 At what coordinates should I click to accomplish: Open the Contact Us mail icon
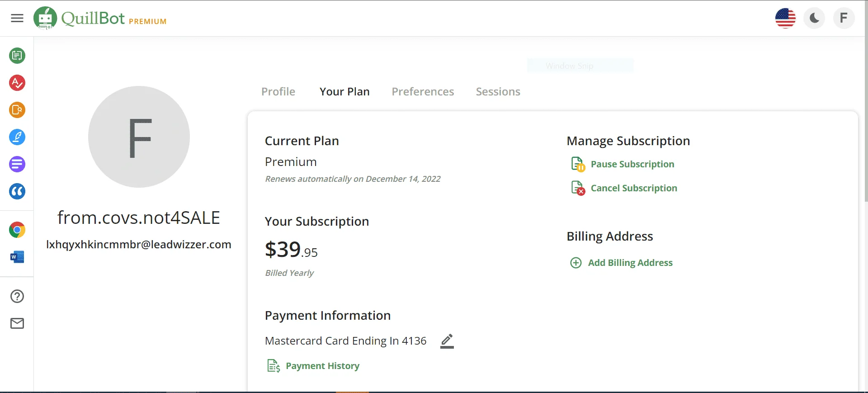click(x=17, y=323)
